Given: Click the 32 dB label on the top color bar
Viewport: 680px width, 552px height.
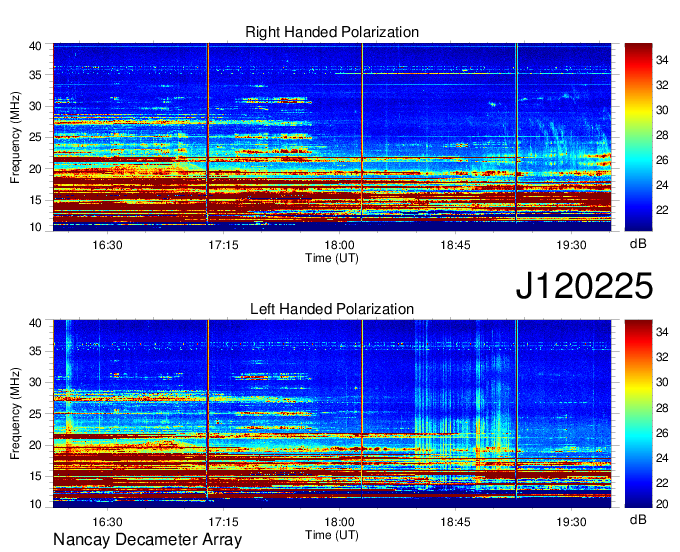Looking at the screenshot, I should (662, 85).
